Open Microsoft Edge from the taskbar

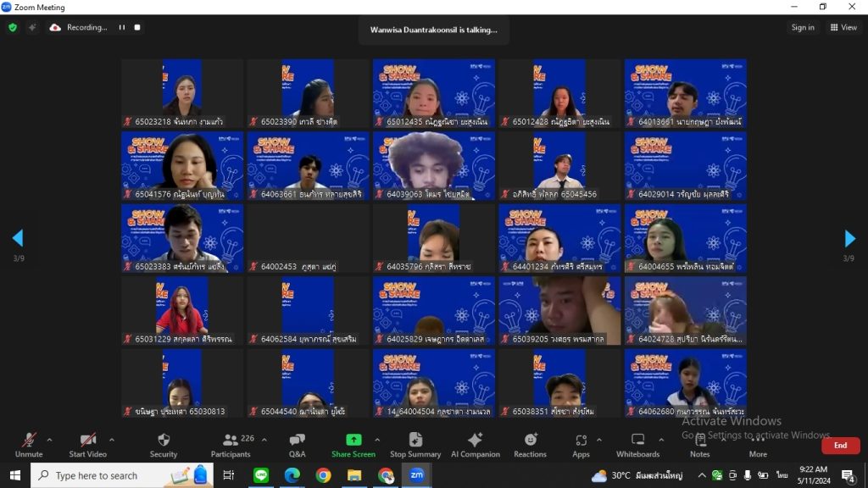click(292, 475)
